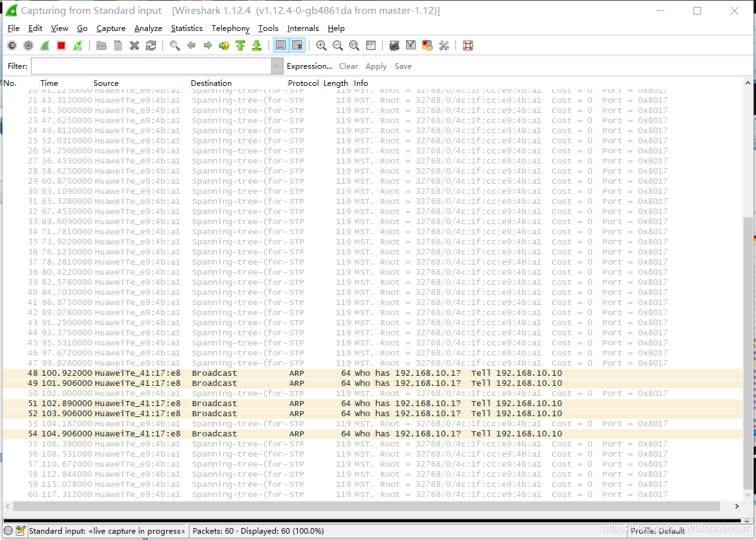The width and height of the screenshot is (756, 540).
Task: Open the capture interfaces list icon
Action: coord(12,45)
